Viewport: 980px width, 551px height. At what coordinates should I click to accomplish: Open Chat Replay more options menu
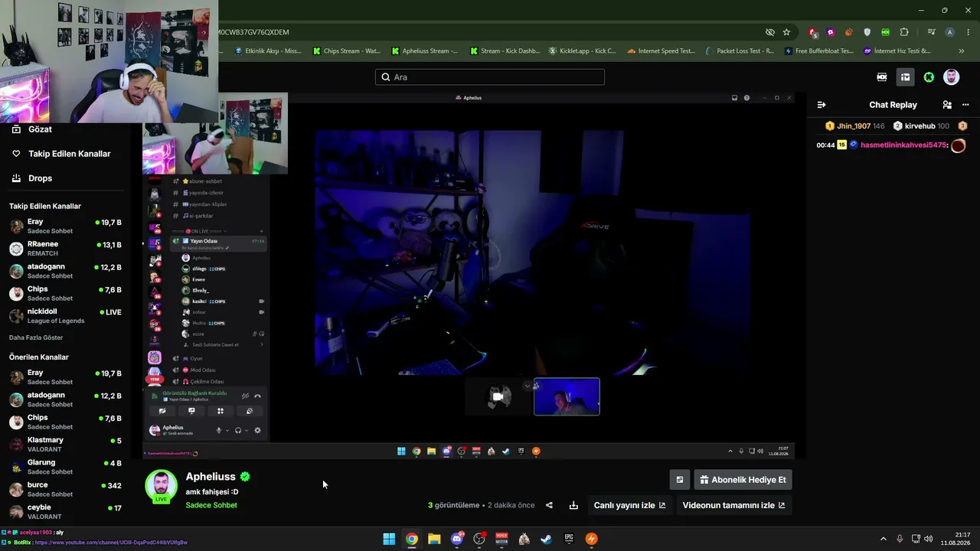coord(965,105)
